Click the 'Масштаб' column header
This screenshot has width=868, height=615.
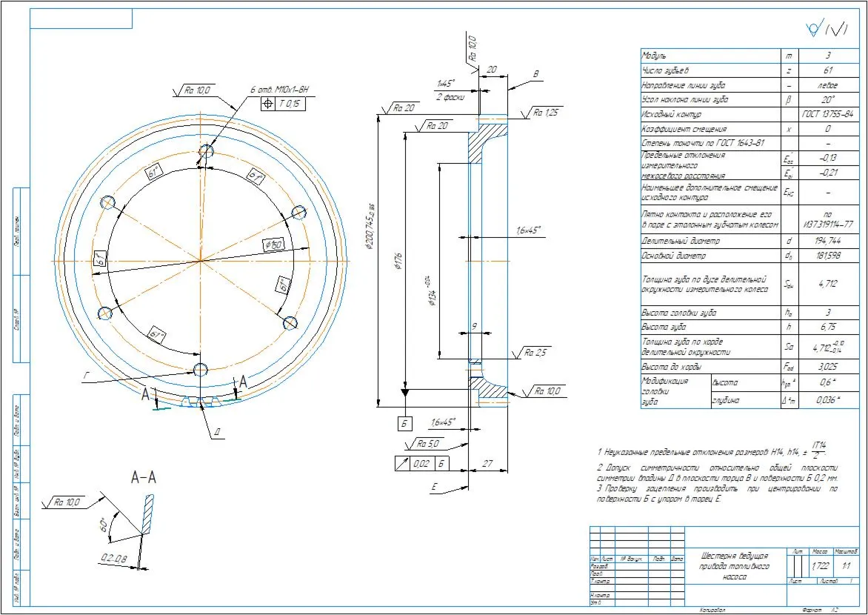845,552
